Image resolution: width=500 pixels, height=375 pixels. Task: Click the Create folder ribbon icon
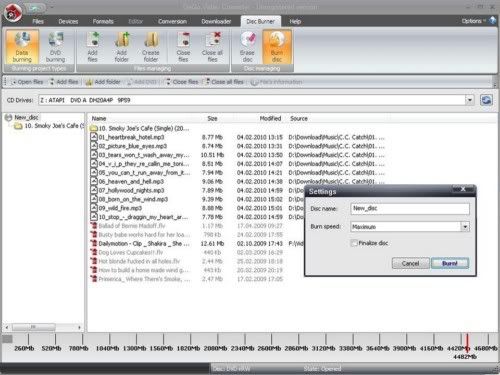click(151, 47)
